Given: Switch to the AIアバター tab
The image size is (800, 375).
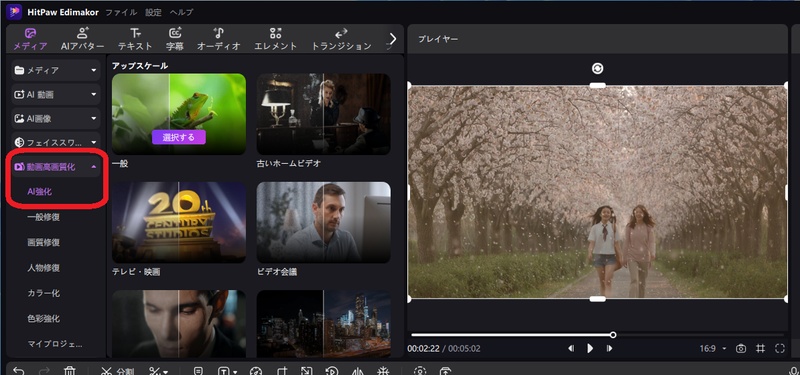Looking at the screenshot, I should pos(82,39).
